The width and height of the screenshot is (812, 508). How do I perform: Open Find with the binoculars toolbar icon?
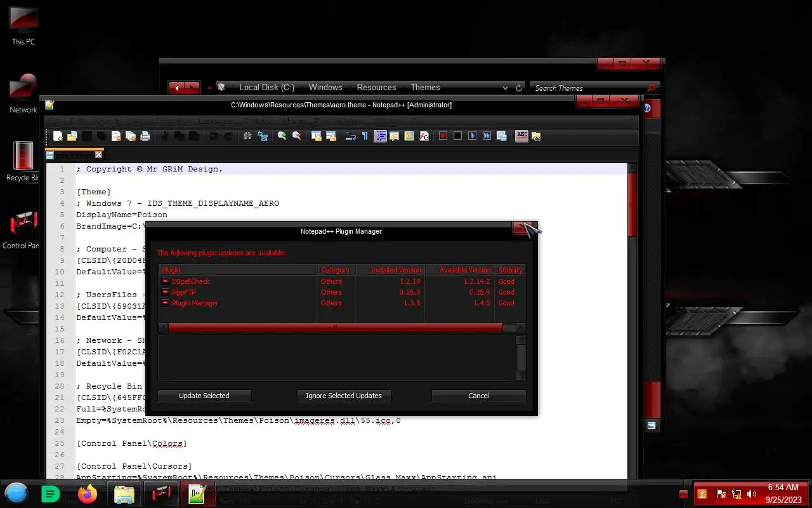[x=247, y=136]
